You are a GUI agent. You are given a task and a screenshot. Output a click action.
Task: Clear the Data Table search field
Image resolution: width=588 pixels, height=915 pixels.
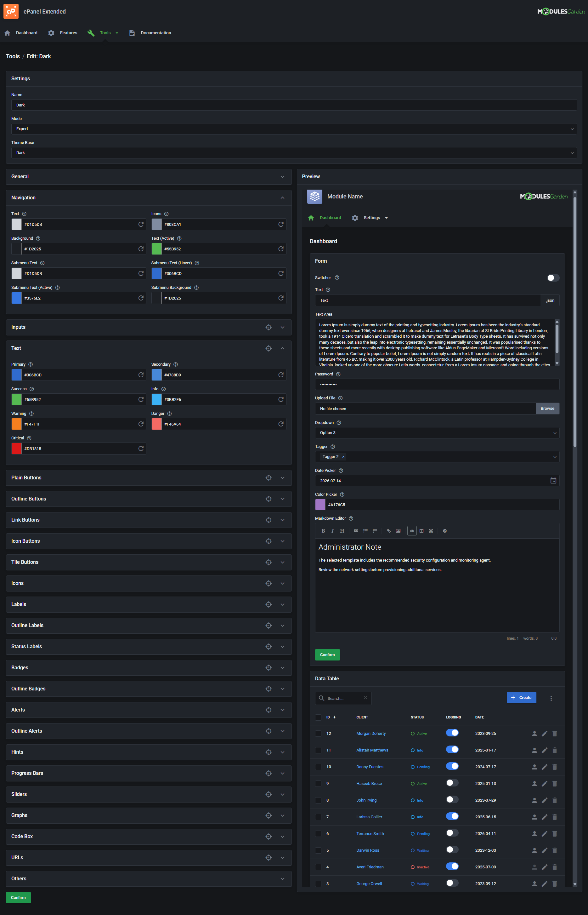click(x=365, y=698)
